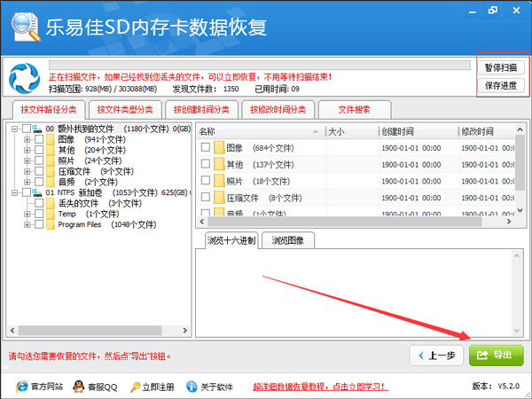
Task: Select the 按文件路径分类 tab
Action: click(49, 110)
